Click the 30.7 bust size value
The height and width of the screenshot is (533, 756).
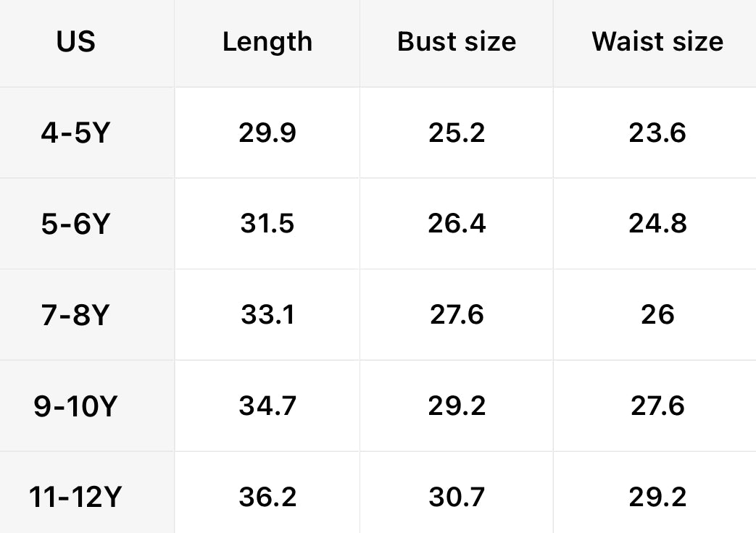(x=457, y=498)
